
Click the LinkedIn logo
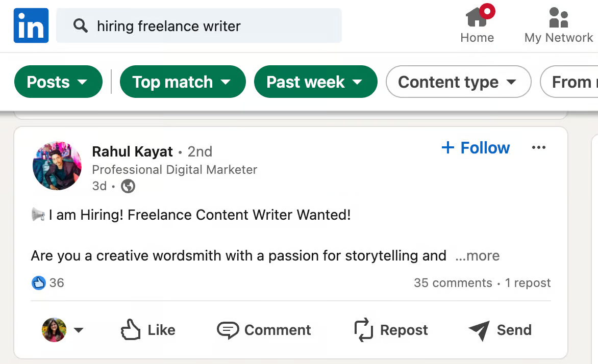(x=31, y=25)
